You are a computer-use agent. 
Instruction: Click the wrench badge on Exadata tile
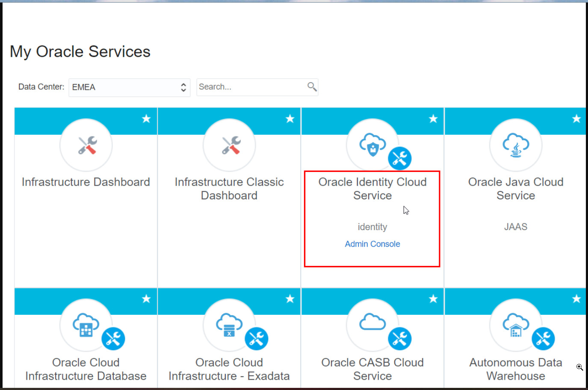coord(257,339)
